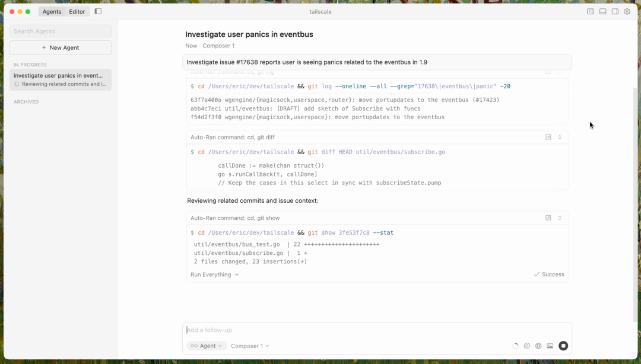Click the tailscale window title
This screenshot has width=641, height=364.
320,11
